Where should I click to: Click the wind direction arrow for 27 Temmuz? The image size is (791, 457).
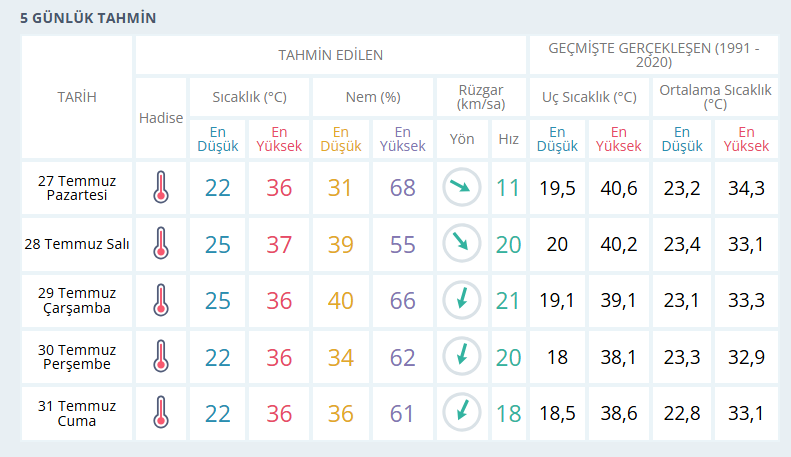(x=462, y=187)
